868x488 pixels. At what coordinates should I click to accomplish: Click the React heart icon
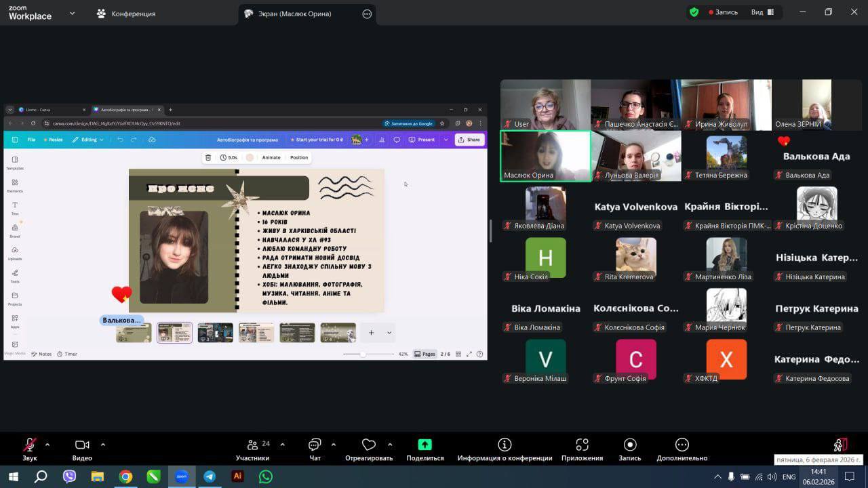pos(369,445)
